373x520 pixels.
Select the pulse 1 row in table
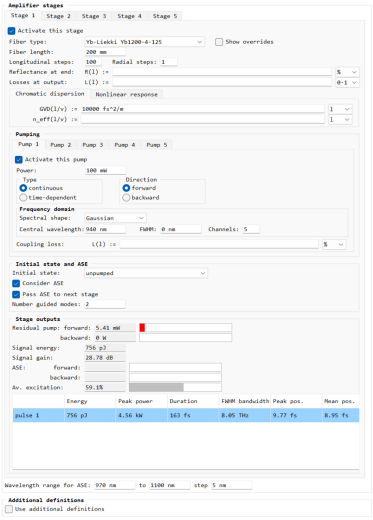pos(186,415)
